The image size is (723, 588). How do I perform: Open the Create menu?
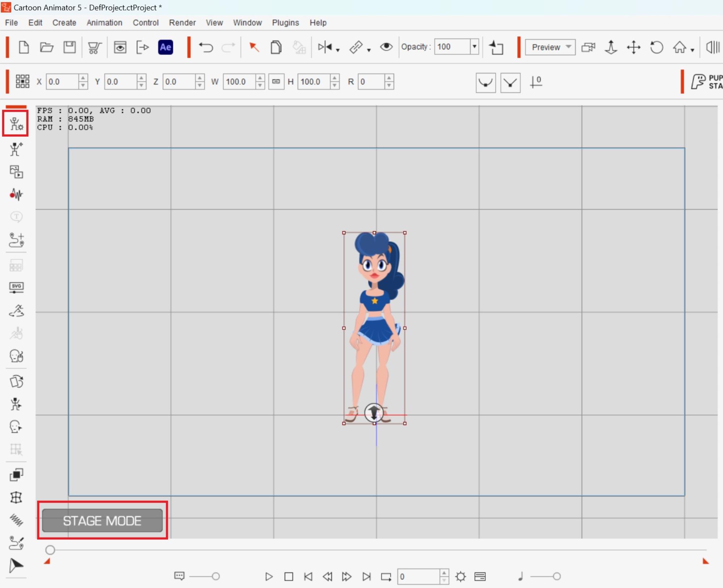coord(64,22)
